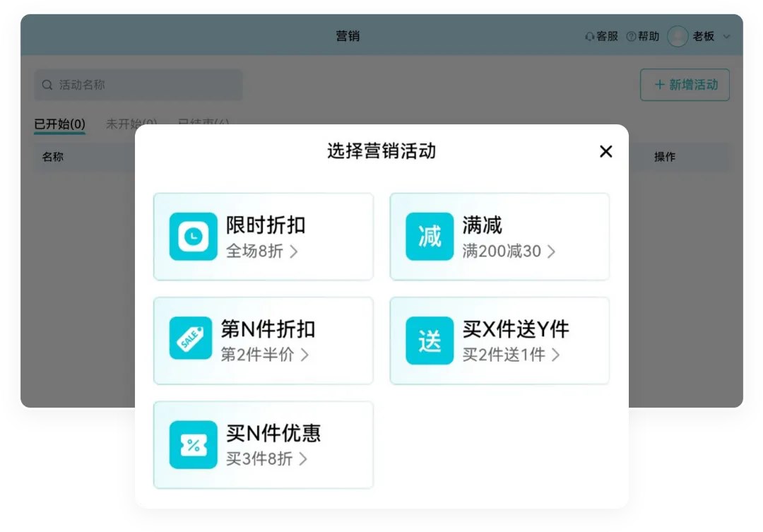Select the 买N件优惠 activity title
Image resolution: width=763 pixels, height=532 pixels.
point(273,433)
